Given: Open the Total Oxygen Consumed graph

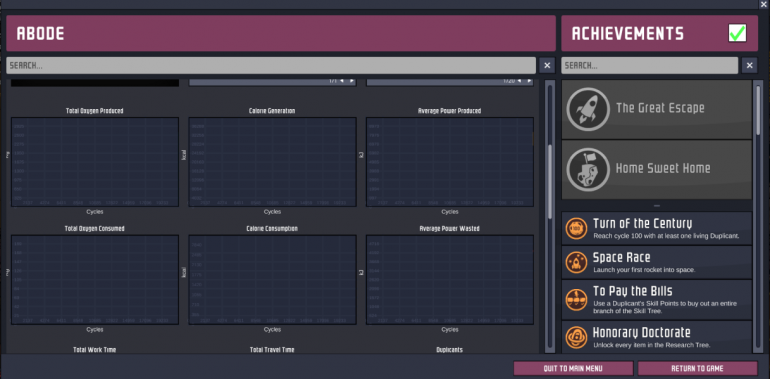Looking at the screenshot, I should coord(95,280).
